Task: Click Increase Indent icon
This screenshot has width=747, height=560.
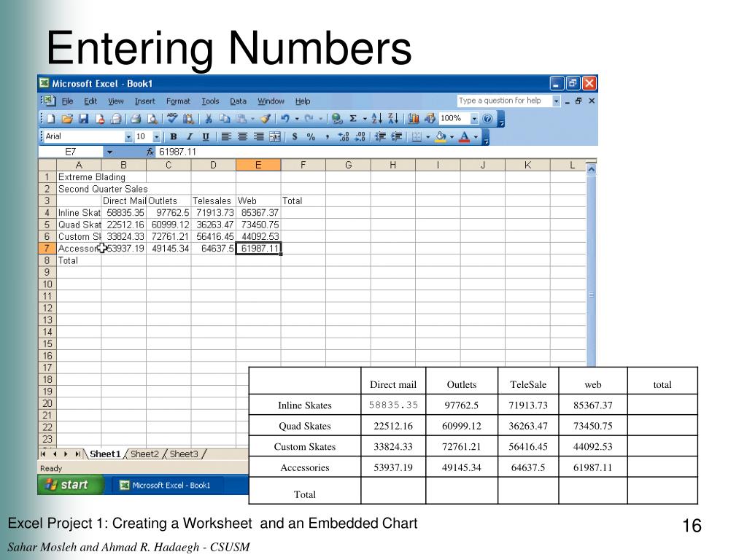Action: pyautogui.click(x=396, y=137)
